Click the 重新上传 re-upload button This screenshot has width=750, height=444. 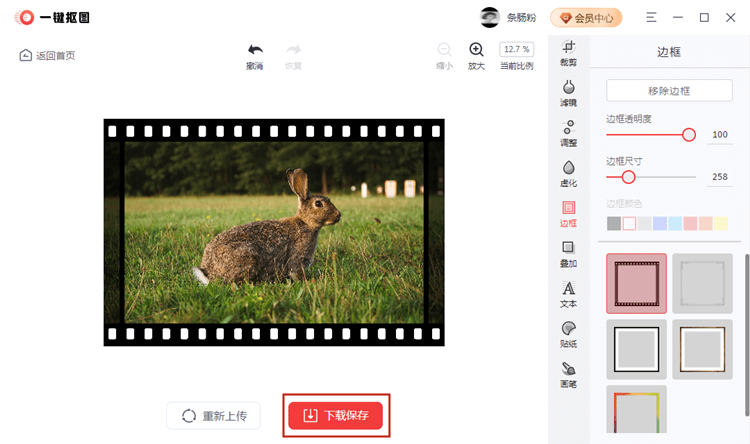click(x=213, y=416)
